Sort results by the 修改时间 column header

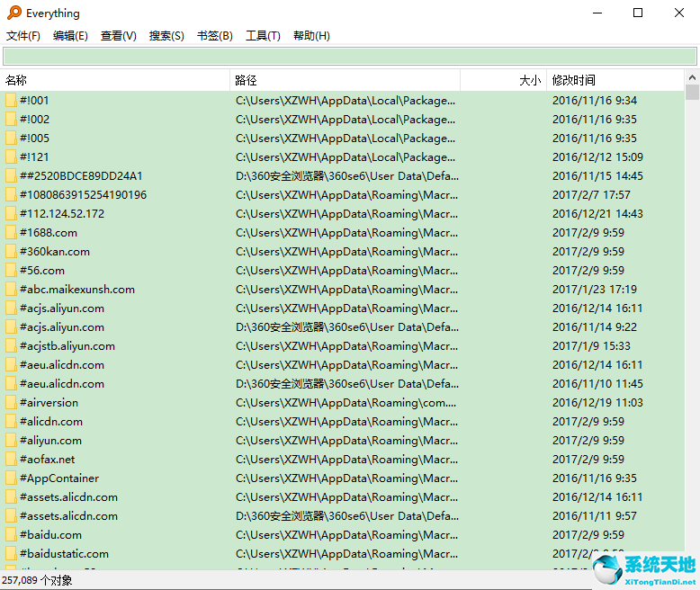(615, 80)
